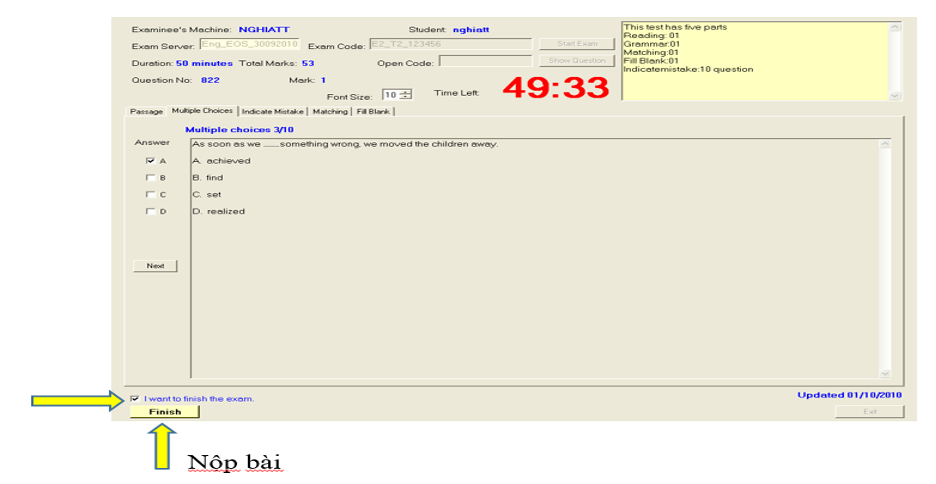Open the Fill Blank tab
The width and height of the screenshot is (936, 484).
(374, 111)
